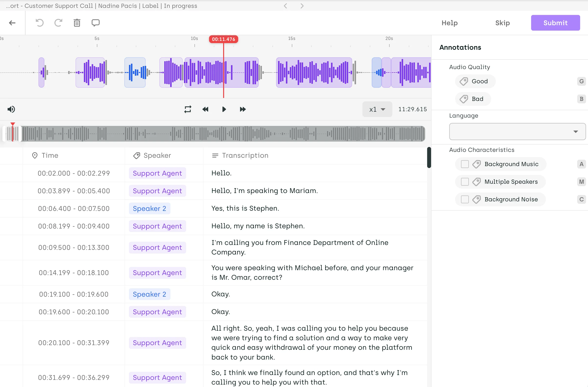Click the C shortcut key badge
The image size is (588, 387).
581,199
